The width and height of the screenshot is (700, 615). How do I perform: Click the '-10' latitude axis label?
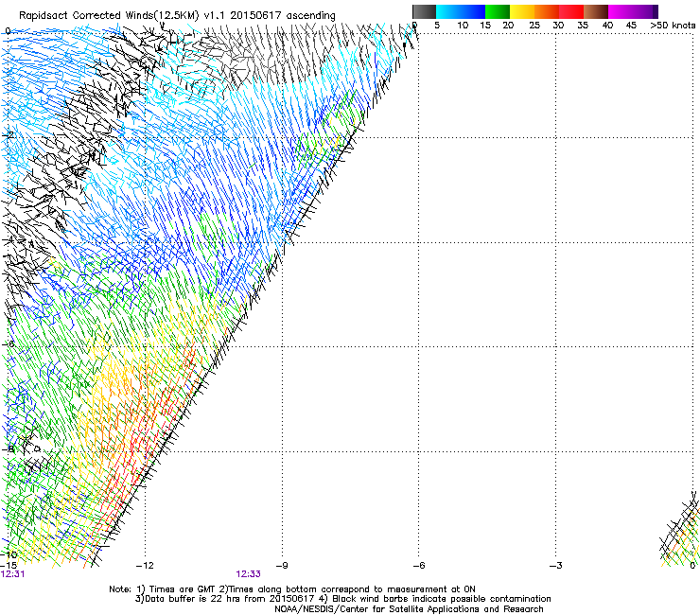point(9,554)
